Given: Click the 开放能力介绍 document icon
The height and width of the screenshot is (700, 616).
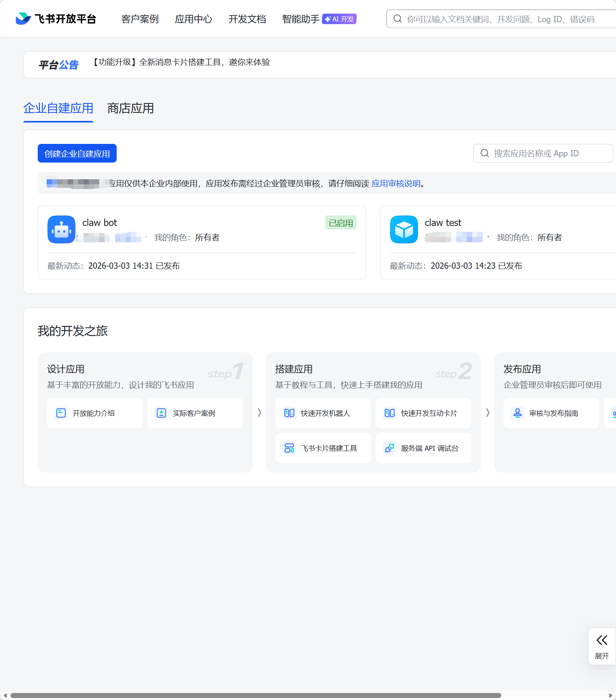Looking at the screenshot, I should pos(61,413).
